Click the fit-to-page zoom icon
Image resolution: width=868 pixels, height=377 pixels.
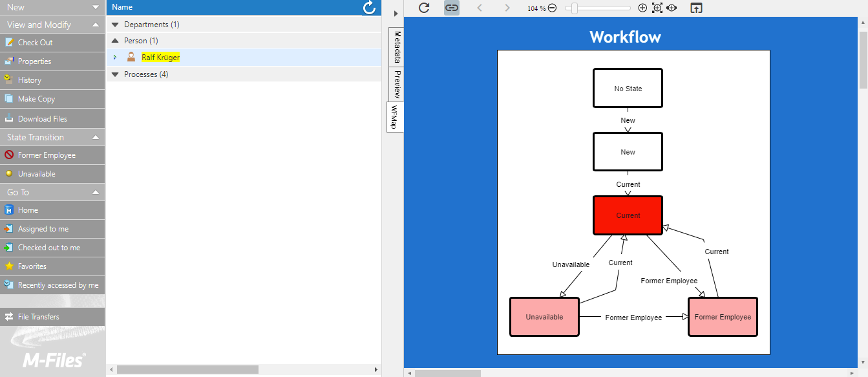click(657, 8)
